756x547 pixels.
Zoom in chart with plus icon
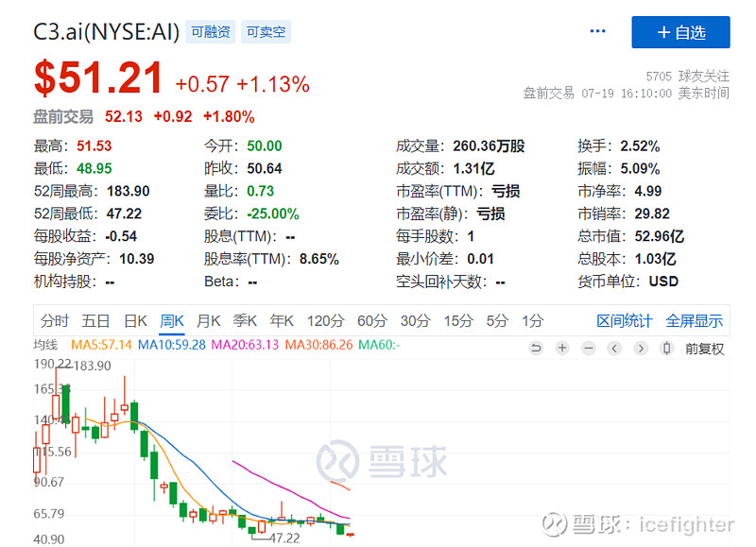pos(562,348)
